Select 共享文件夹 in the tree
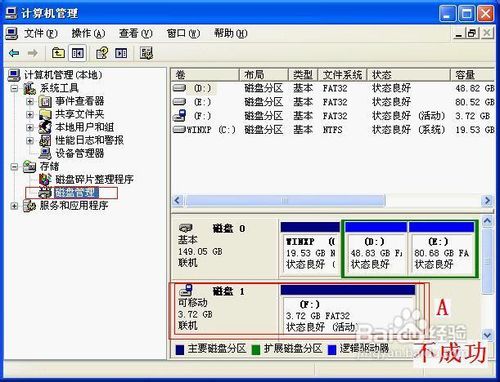 80,114
